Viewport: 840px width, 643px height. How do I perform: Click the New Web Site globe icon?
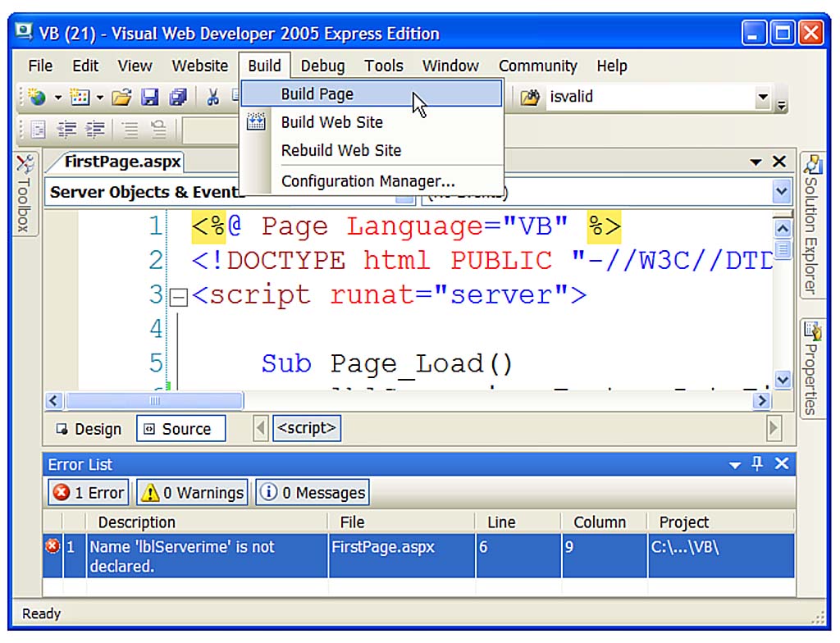[x=36, y=97]
